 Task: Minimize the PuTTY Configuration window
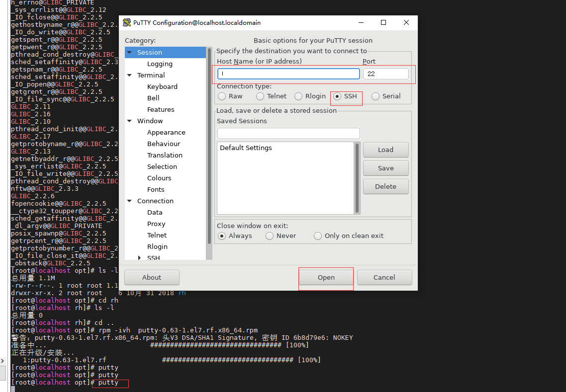361,22
